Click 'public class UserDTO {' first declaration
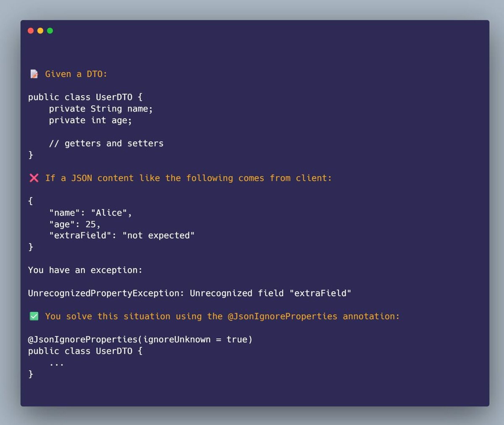 (x=85, y=97)
